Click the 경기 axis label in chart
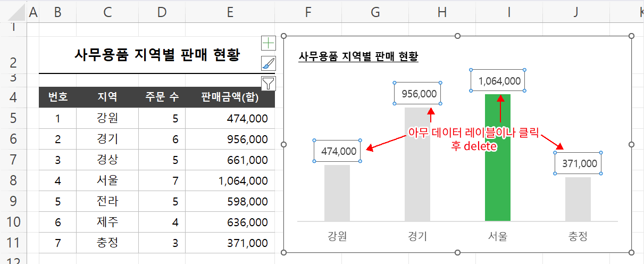Screen dimensions: 644x264 point(417,236)
